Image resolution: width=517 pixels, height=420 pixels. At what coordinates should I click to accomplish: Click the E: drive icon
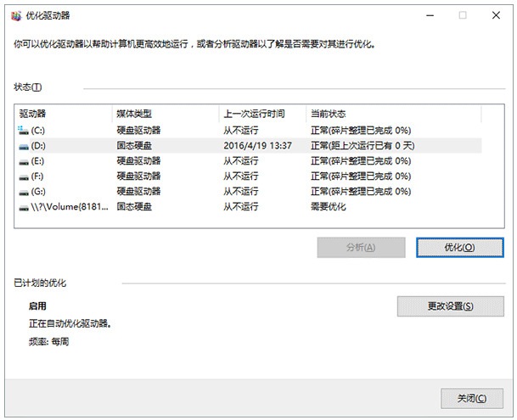(x=23, y=161)
